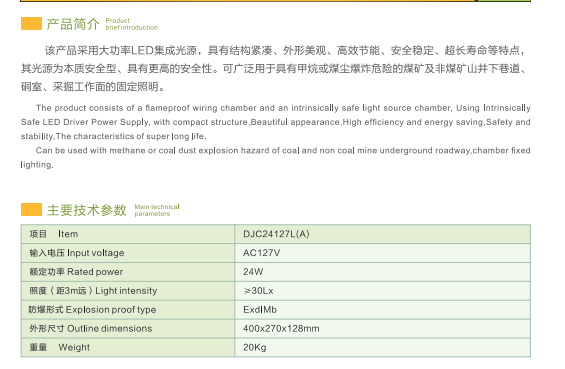Viewport: 565px width, 369px height.
Task: Click the 主要技术参数 section heading
Action: tap(86, 210)
